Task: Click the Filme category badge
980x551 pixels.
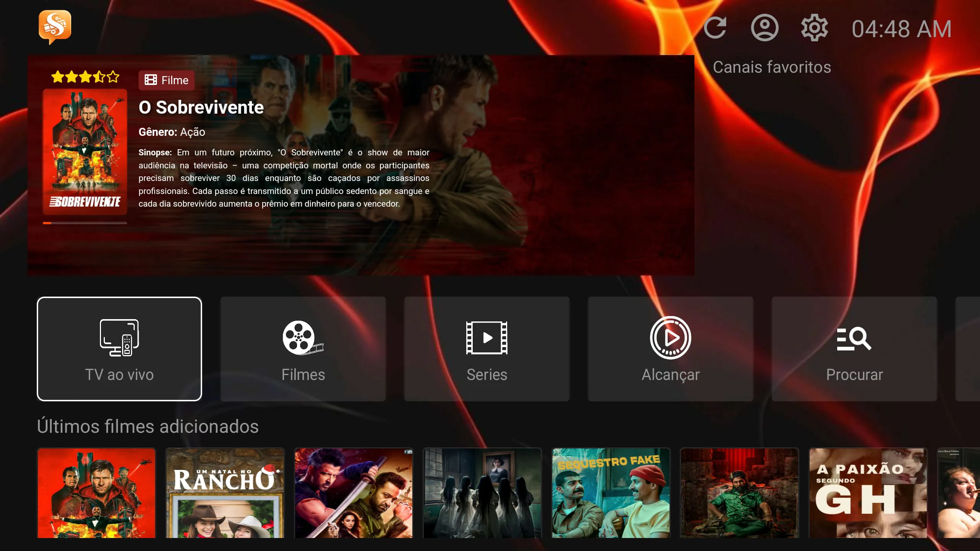Action: (x=167, y=80)
